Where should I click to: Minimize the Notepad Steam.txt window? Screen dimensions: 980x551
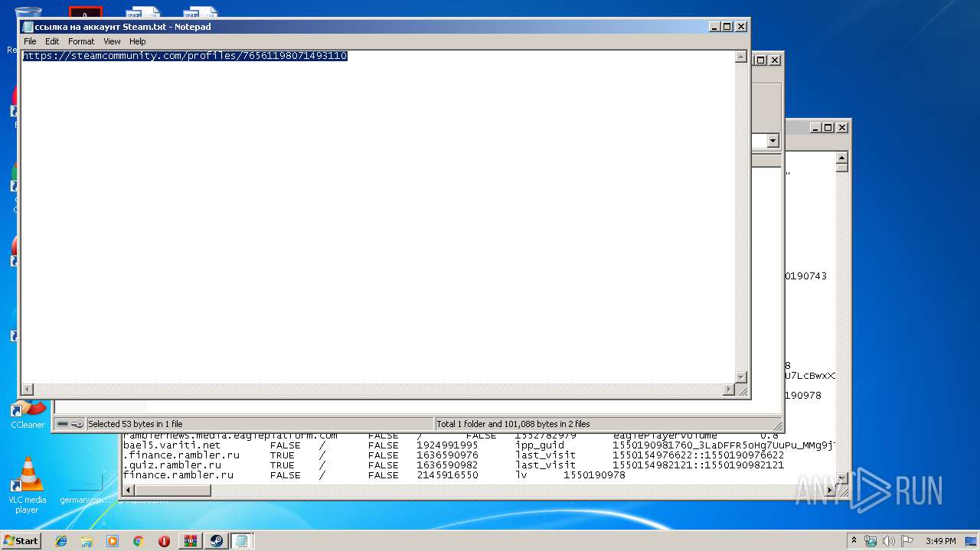click(x=714, y=26)
